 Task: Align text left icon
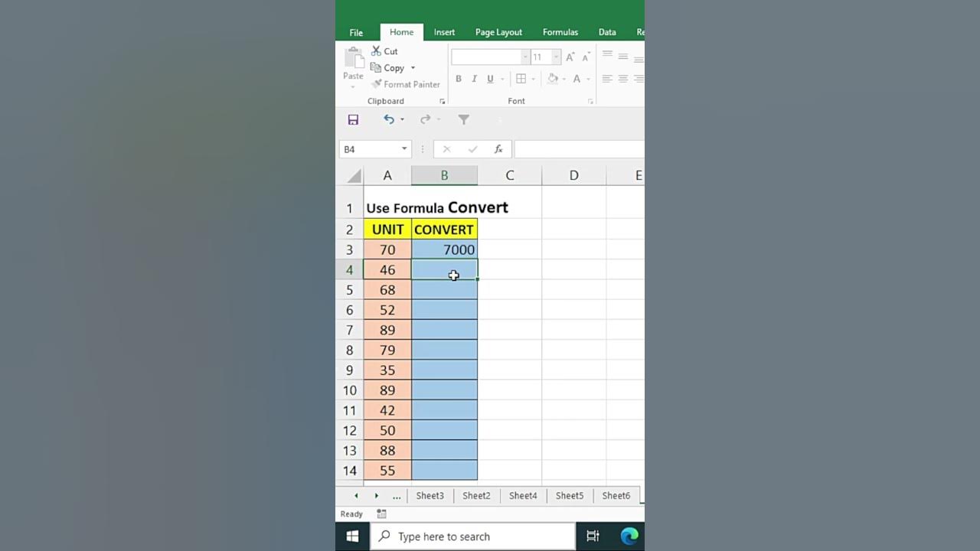click(x=607, y=79)
